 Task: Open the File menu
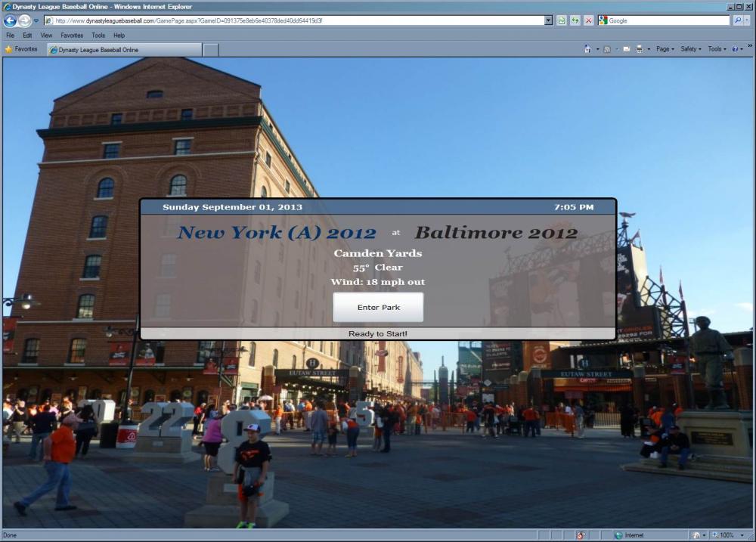pyautogui.click(x=10, y=36)
